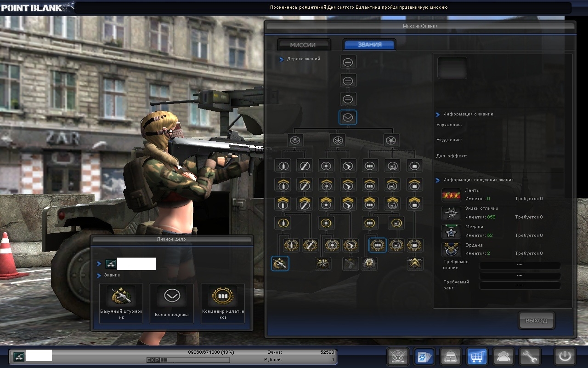Select single-bullet node with plain gold ring
Screen dimensions: 588x368
(x=283, y=223)
